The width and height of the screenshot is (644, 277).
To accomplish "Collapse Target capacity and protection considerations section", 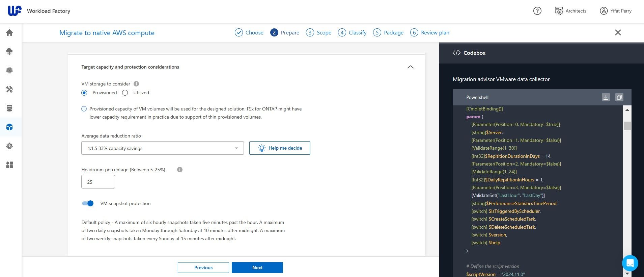I will point(410,67).
